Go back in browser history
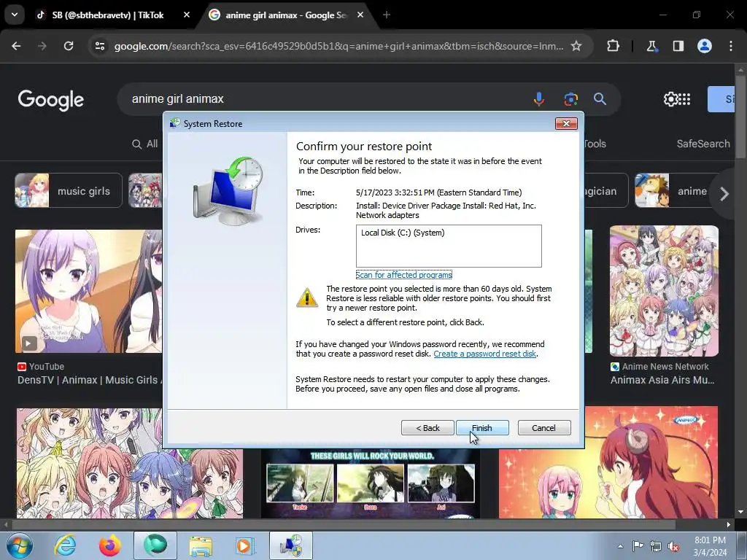The height and width of the screenshot is (560, 747). click(16, 46)
